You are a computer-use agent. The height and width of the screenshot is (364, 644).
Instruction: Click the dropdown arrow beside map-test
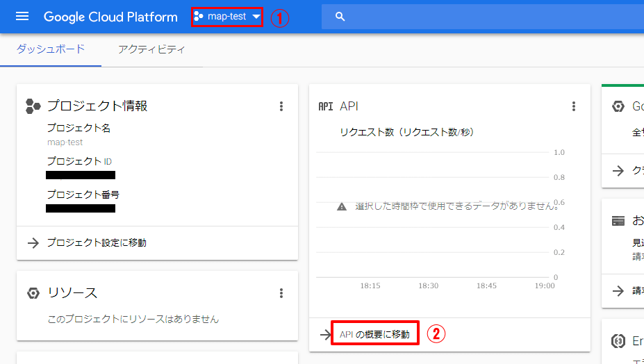coord(256,17)
